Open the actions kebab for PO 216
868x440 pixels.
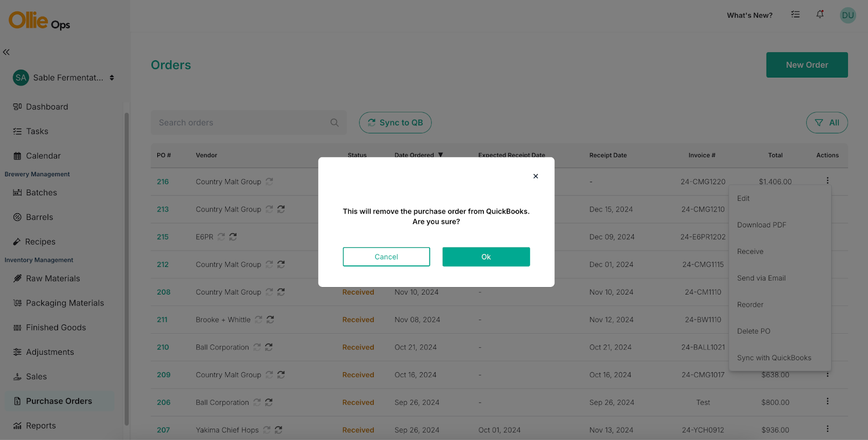[x=827, y=181]
